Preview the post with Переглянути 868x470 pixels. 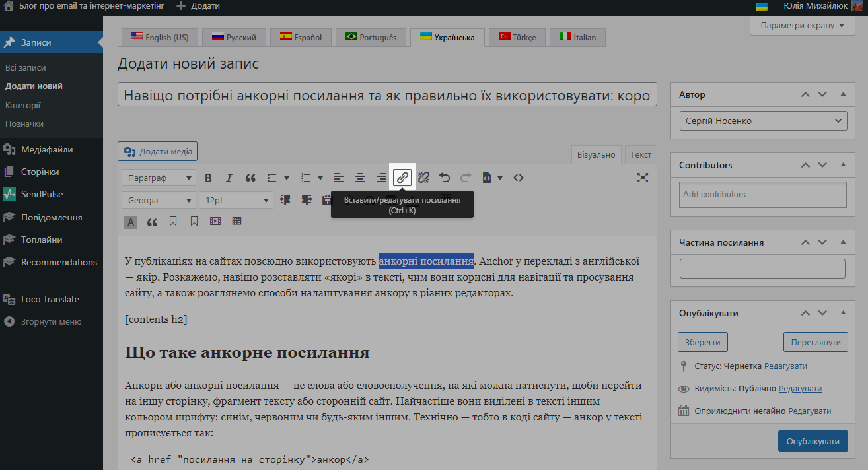click(816, 342)
